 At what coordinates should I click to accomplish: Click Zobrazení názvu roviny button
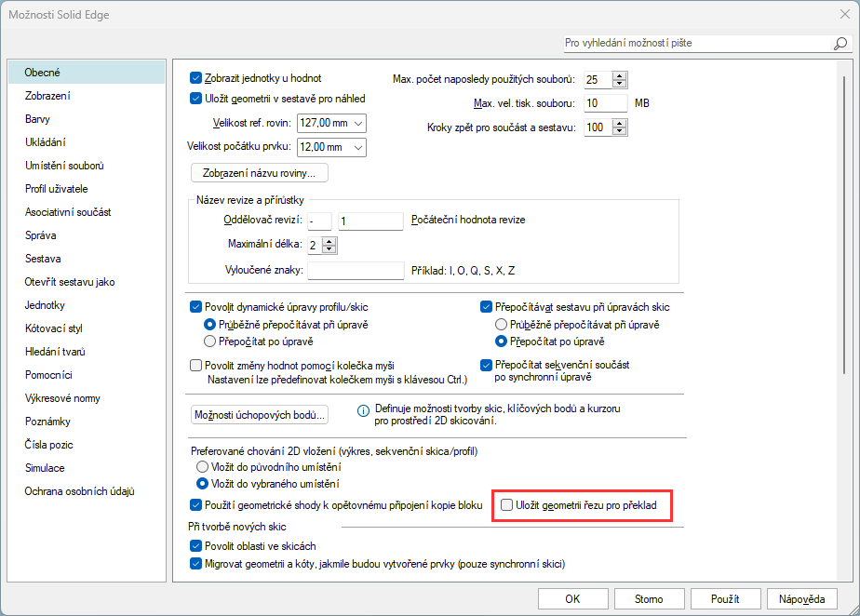[259, 173]
